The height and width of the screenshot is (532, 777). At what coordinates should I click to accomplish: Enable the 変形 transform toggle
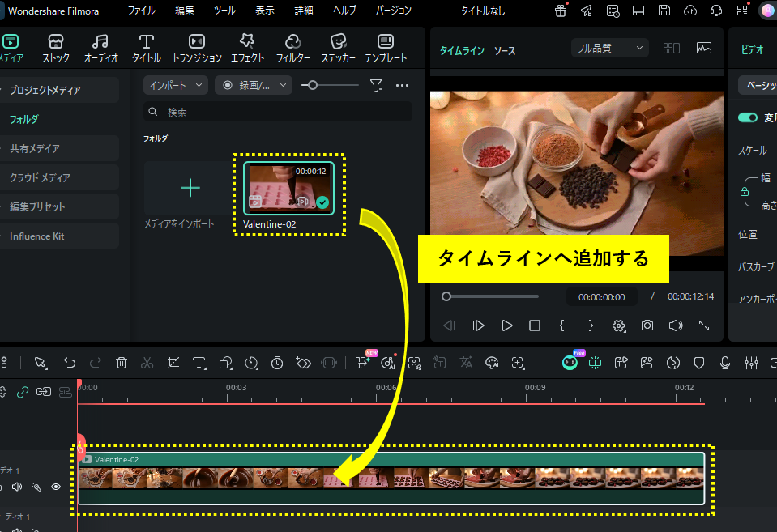click(747, 117)
